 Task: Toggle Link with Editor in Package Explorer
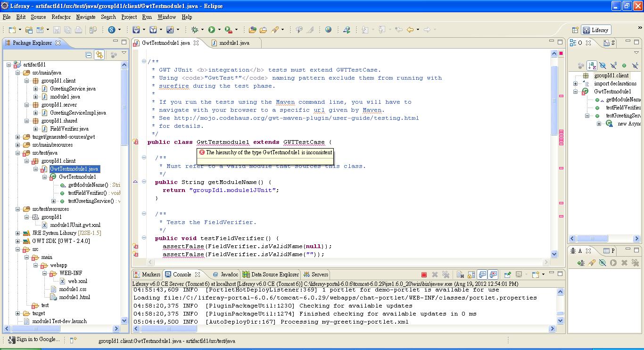99,55
